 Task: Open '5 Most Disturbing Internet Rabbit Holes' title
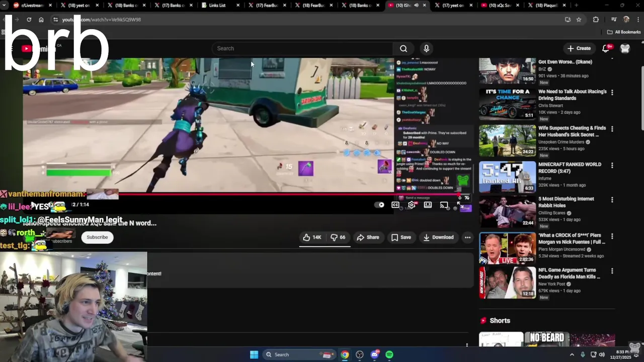(x=566, y=202)
